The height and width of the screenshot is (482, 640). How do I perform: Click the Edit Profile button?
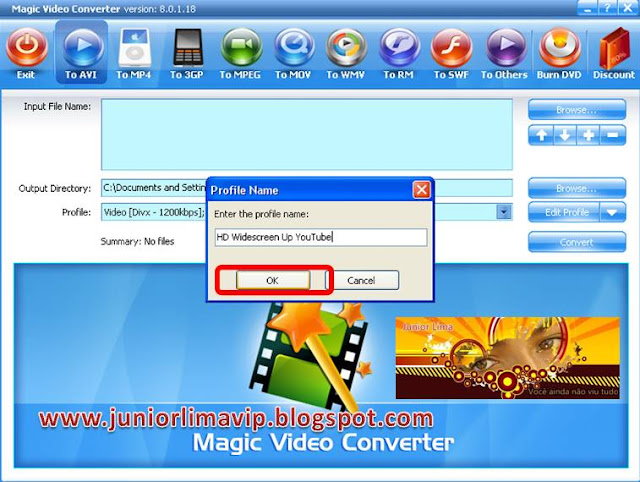click(x=564, y=212)
